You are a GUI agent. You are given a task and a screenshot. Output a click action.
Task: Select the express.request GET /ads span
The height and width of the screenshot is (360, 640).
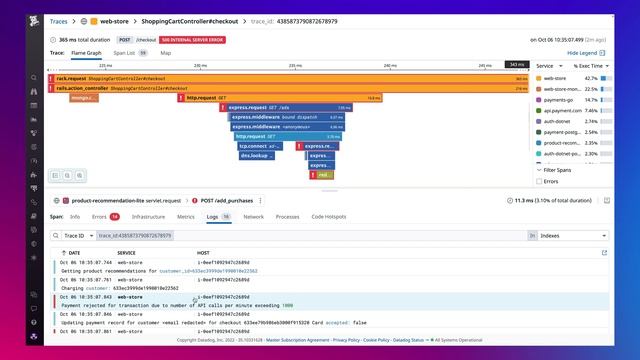click(x=286, y=108)
